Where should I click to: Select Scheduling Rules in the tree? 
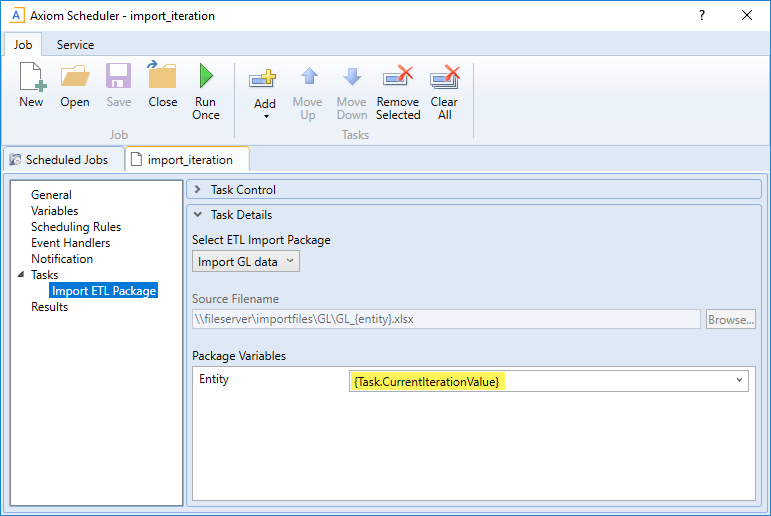click(x=76, y=227)
